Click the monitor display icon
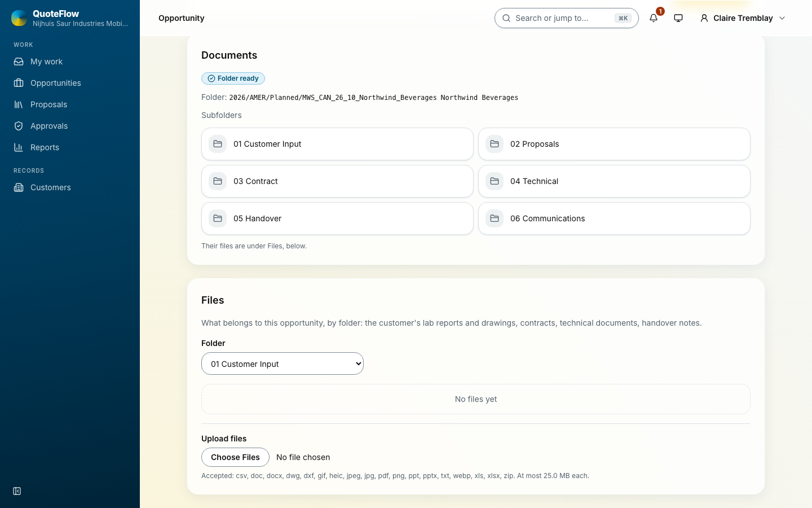Screen dimensions: 812x508 (x=678, y=18)
